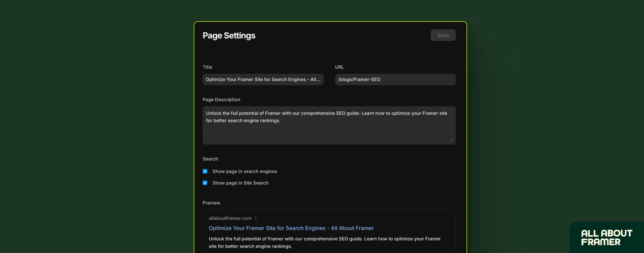Screen dimensions: 644x253
Task: Click the Search section label
Action: [x=210, y=159]
